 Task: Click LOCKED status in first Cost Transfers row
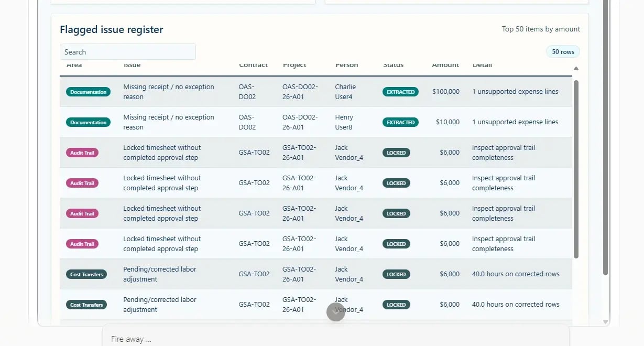point(396,274)
